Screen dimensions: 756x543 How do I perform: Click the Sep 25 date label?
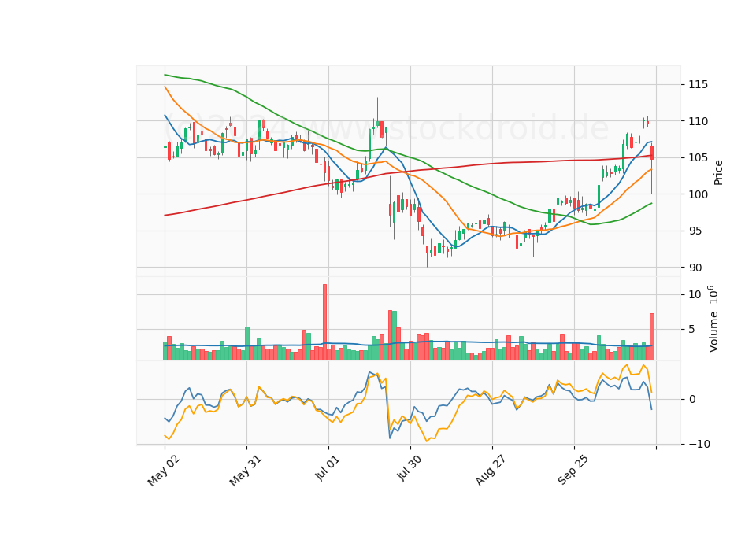pyautogui.click(x=573, y=471)
